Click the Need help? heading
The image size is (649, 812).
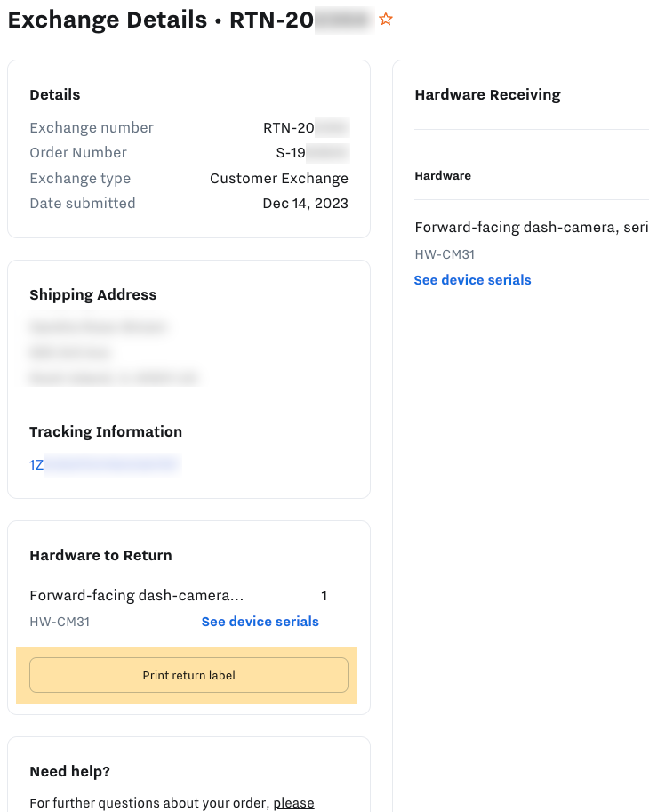69,772
